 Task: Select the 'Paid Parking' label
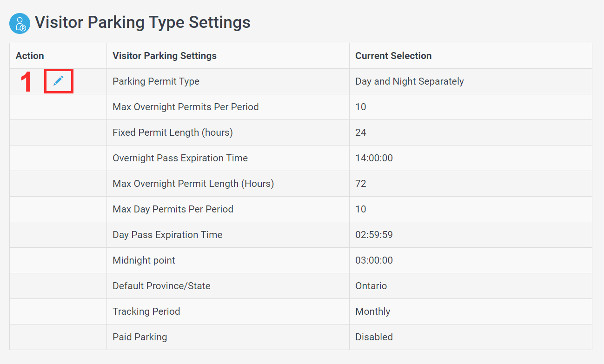pos(139,337)
